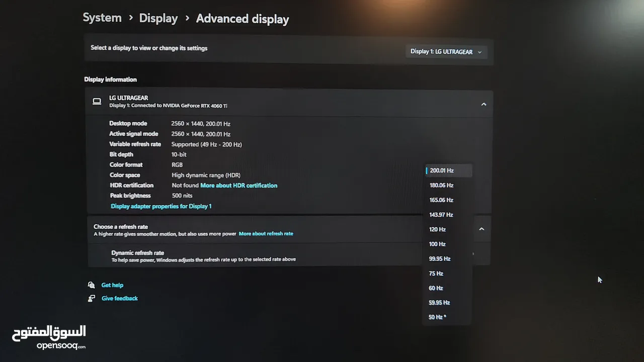Open the Display 1: LG ULTRAGEAR dropdown
Viewport: 644px width, 362px height.
click(x=446, y=52)
